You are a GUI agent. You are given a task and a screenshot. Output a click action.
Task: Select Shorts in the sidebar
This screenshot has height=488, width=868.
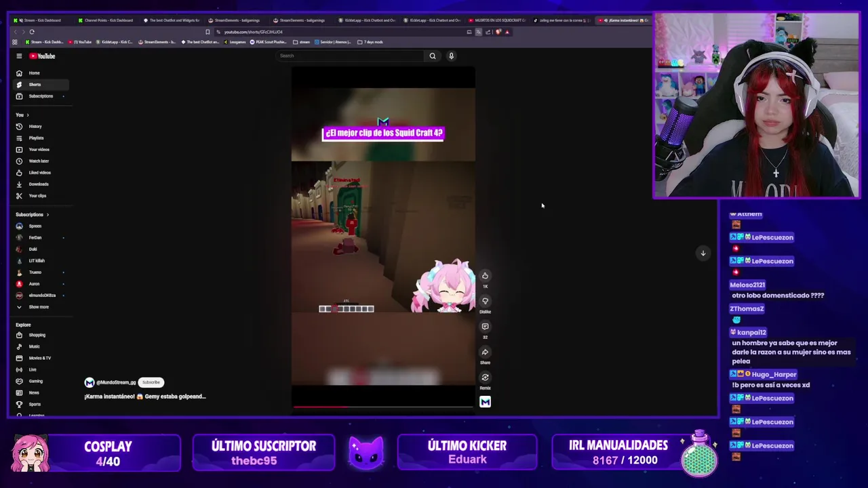(x=41, y=85)
